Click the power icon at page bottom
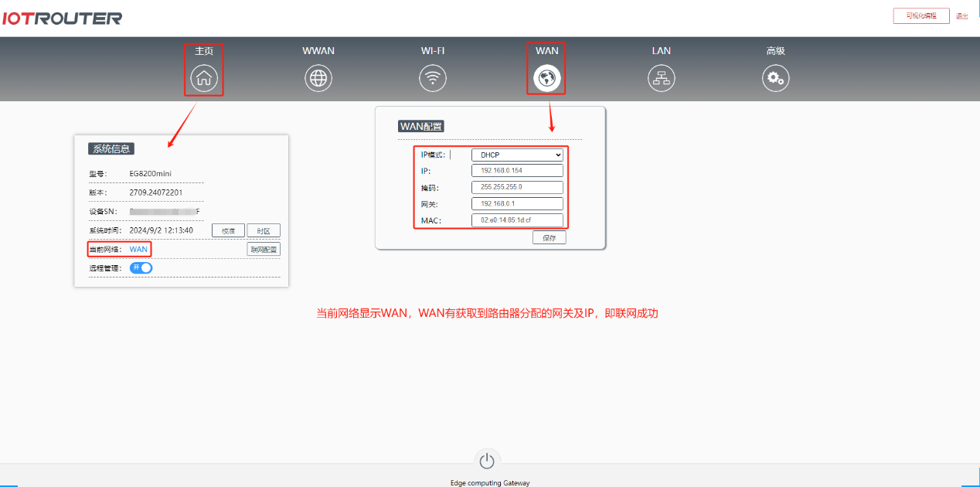This screenshot has width=980, height=487. click(487, 459)
